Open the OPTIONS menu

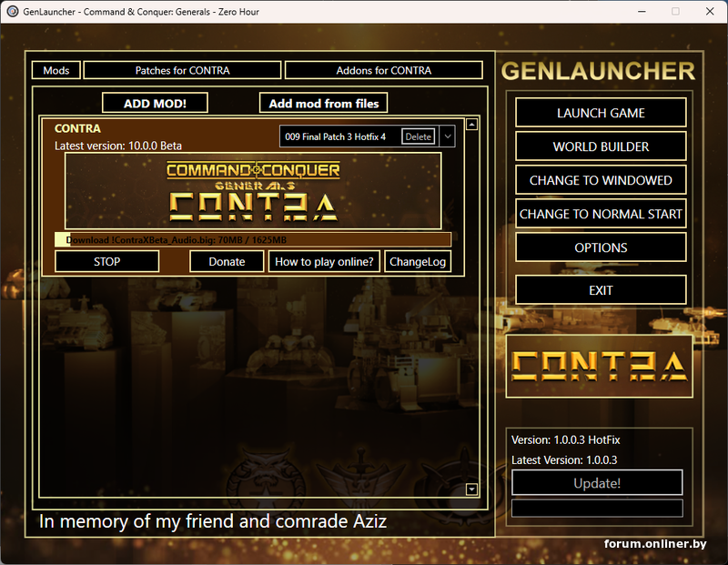click(601, 247)
